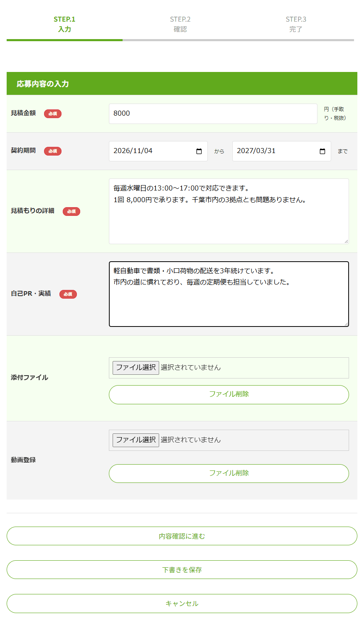This screenshot has width=364, height=621.
Task: Choose a file for 添付ファイル
Action: click(136, 368)
